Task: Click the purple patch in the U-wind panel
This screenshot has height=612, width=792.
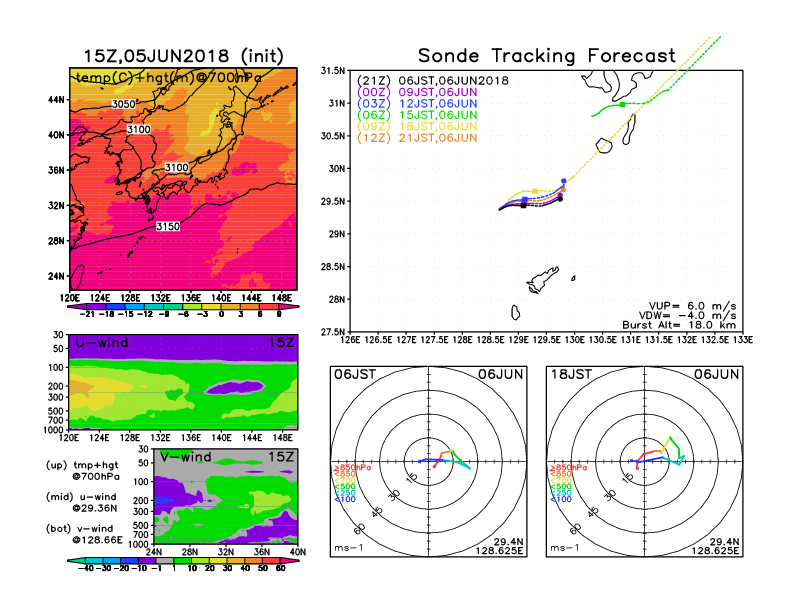Action: pyautogui.click(x=235, y=387)
